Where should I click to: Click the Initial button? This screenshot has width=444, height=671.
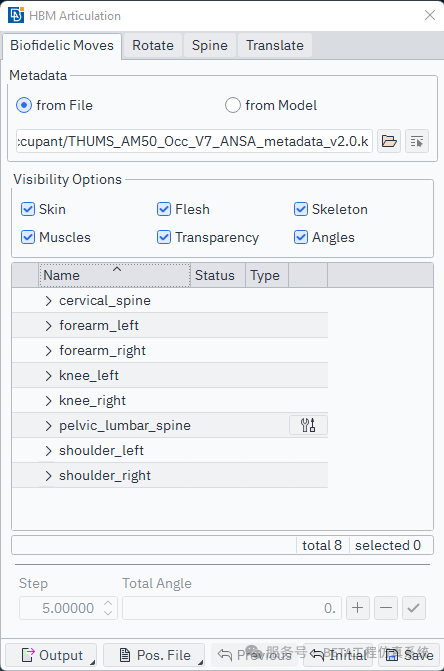337,655
